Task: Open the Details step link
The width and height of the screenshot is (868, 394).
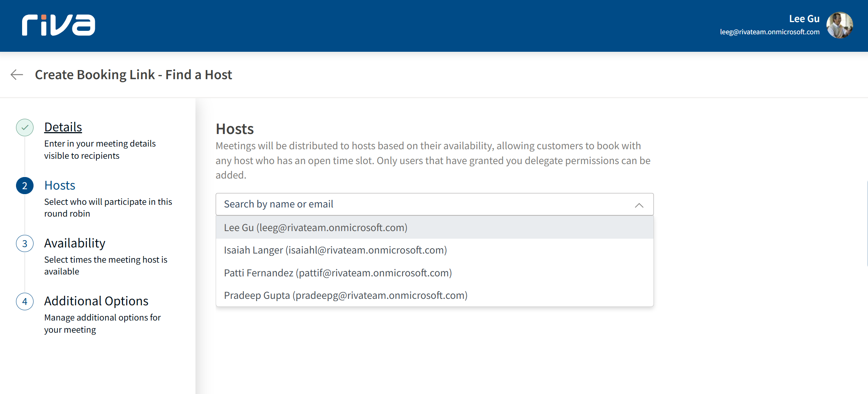Action: [63, 127]
